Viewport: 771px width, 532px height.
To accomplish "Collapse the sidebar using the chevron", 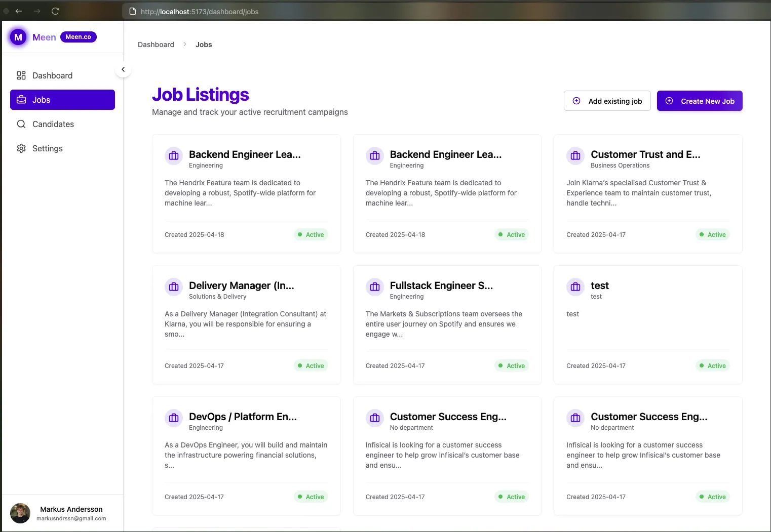I will 123,69.
